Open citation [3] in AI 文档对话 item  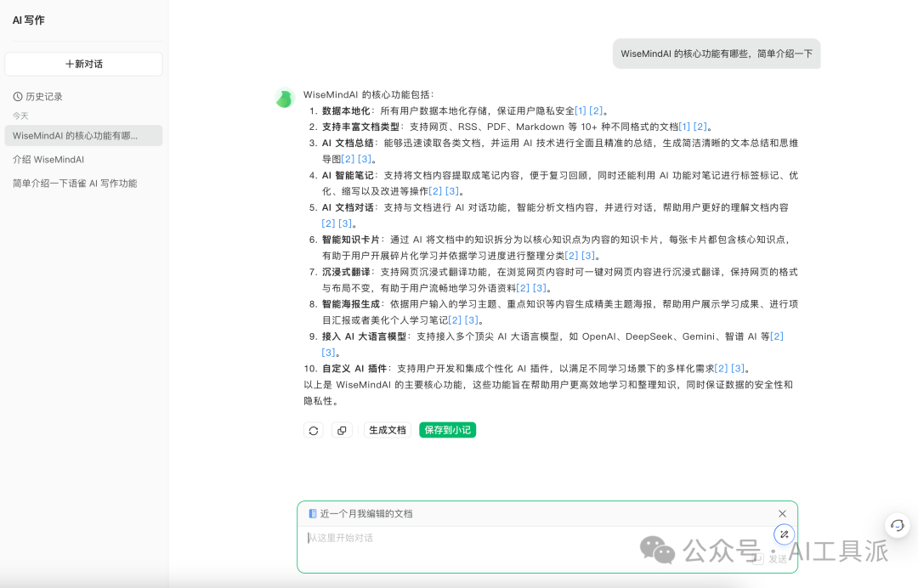(345, 223)
